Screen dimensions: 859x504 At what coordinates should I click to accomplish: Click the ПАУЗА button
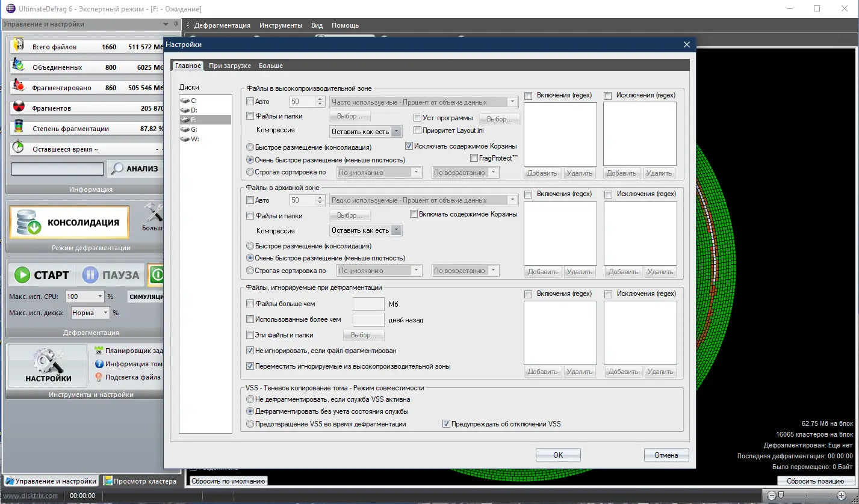111,275
